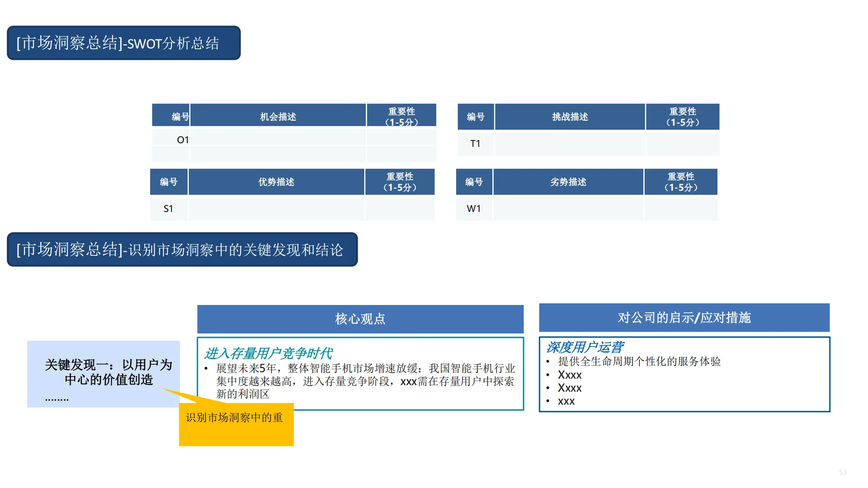Select the 劣势描述 table header
Screen dimensions: 868x488
[x=568, y=182]
